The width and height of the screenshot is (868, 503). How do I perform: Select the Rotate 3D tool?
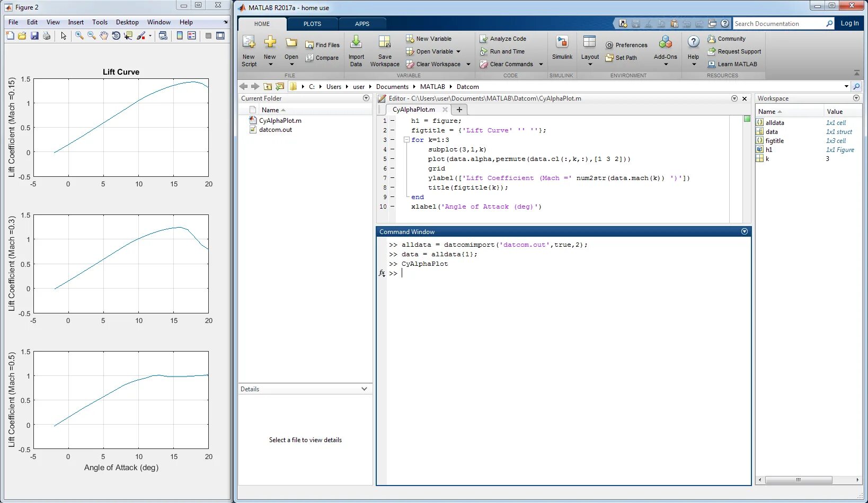click(116, 35)
